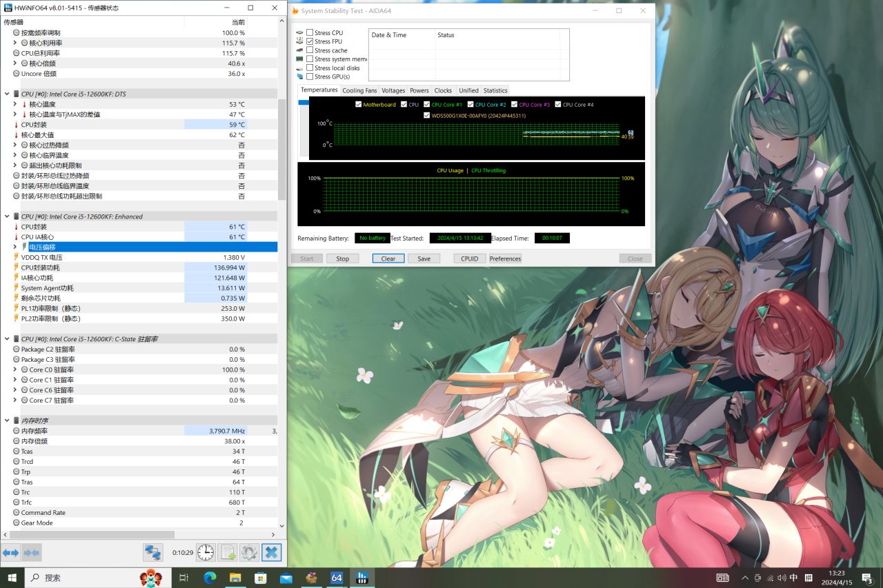Show hidden system tray icons
Viewport: 883px width, 588px height.
click(x=744, y=578)
